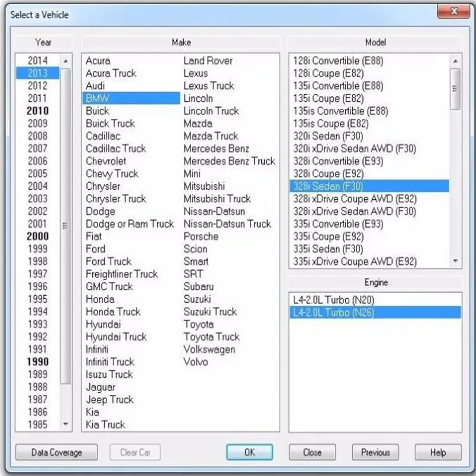Click the Close button
The image size is (476, 476).
(x=312, y=452)
